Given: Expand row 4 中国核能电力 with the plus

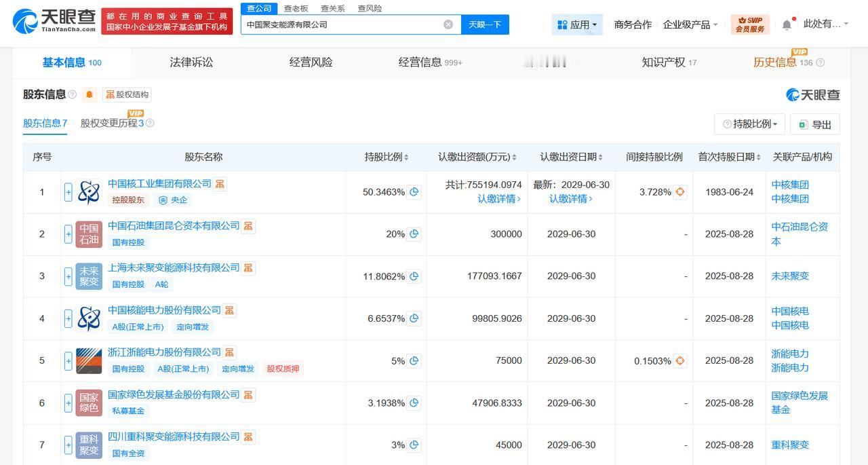Looking at the screenshot, I should pos(68,318).
